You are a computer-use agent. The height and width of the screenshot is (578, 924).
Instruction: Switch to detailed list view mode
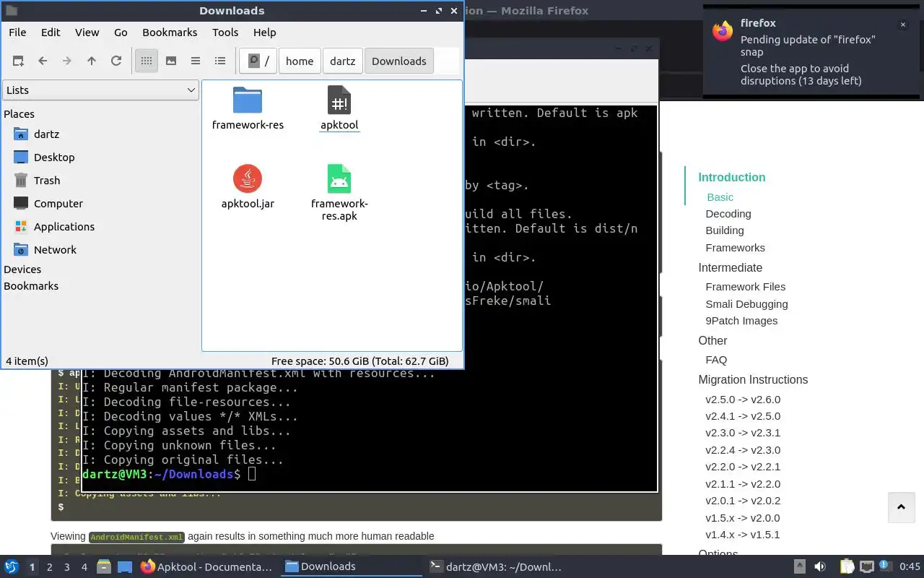[x=220, y=61]
